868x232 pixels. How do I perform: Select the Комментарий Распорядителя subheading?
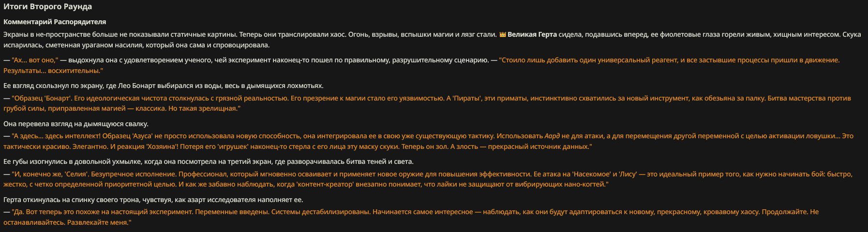point(55,22)
